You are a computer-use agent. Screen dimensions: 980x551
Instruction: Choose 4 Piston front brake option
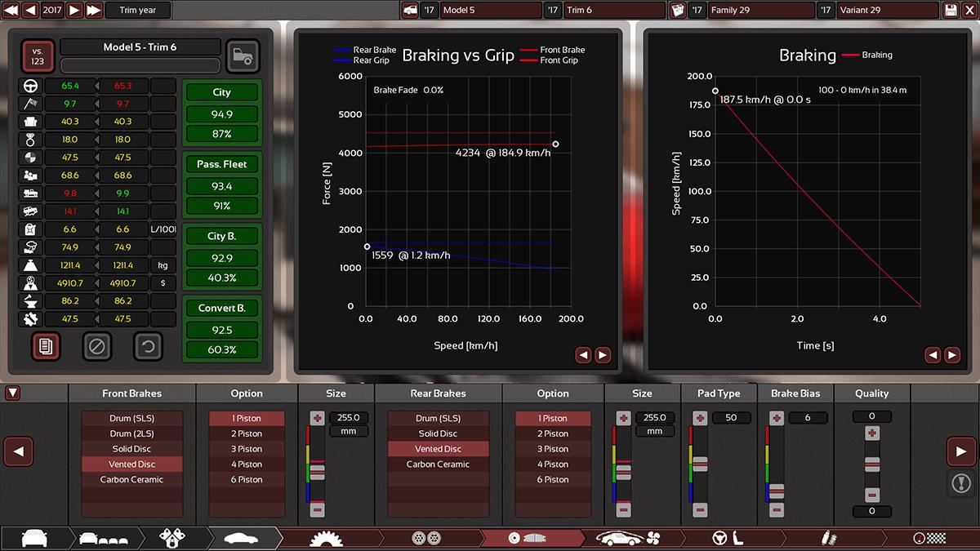[x=247, y=464]
